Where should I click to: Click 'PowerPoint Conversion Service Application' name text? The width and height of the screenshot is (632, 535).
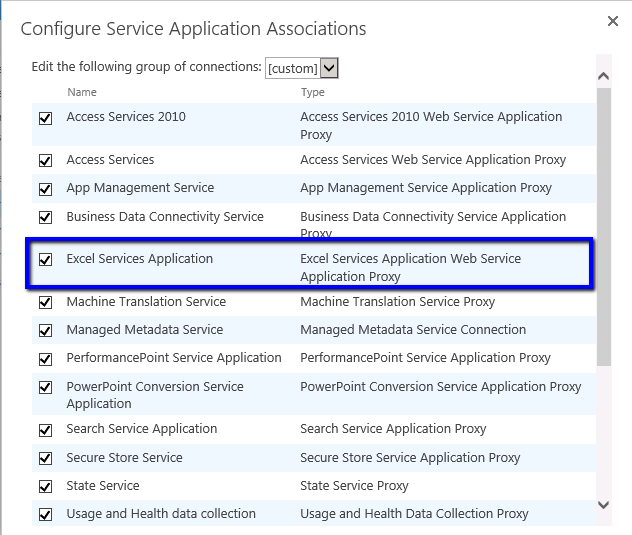coord(155,395)
